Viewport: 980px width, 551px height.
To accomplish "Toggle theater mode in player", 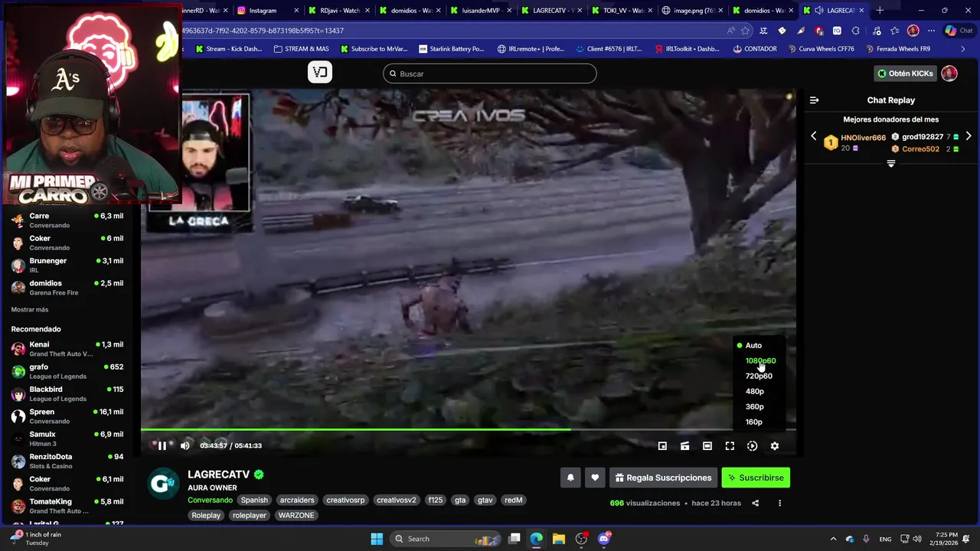I will pos(707,446).
